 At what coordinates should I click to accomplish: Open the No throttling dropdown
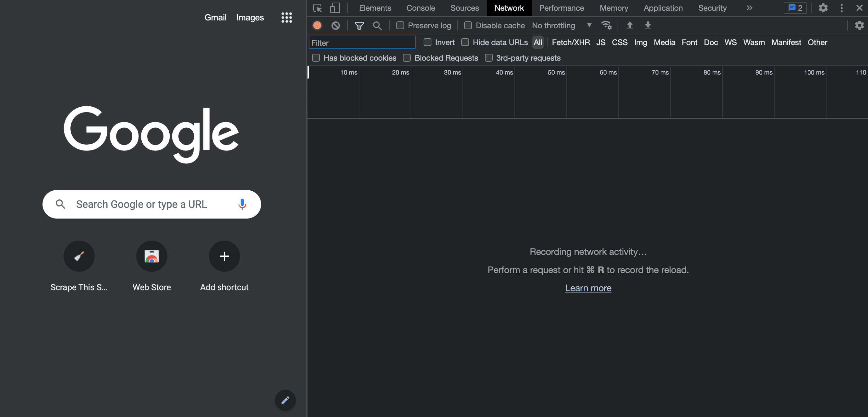(x=562, y=26)
